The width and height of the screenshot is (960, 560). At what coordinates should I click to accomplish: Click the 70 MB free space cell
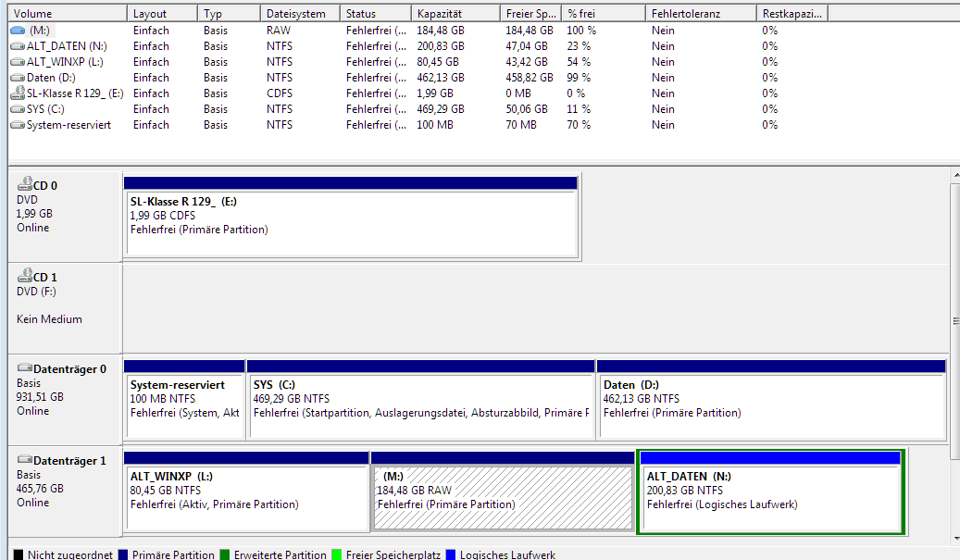click(x=521, y=125)
